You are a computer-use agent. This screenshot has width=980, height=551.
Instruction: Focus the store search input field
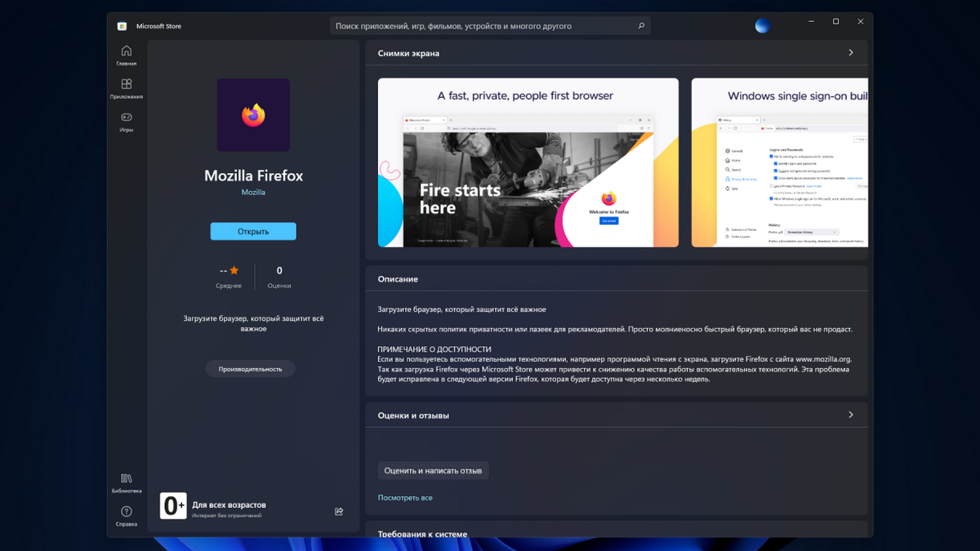(x=482, y=26)
